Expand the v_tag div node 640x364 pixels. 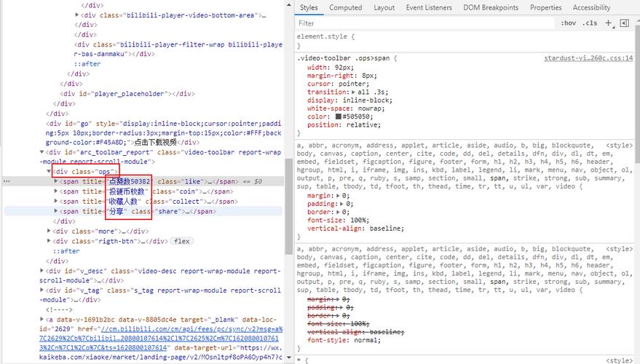point(42,290)
